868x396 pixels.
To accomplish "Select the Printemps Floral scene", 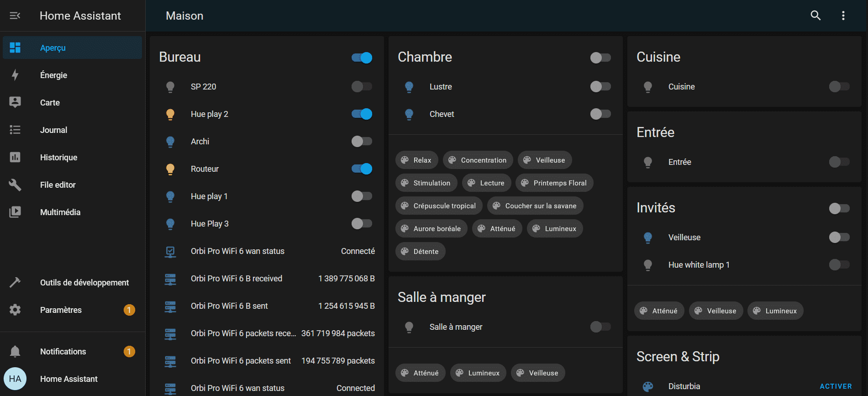I will [554, 183].
